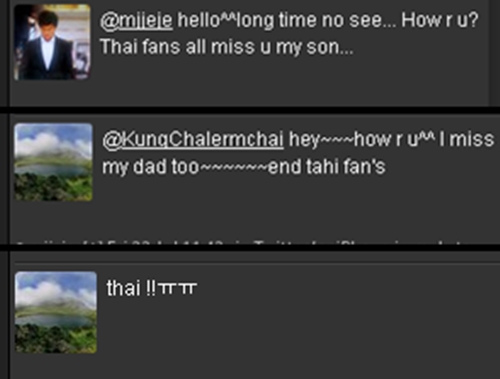Viewport: 500px width, 379px height.
Task: Click the cut-off timestamp line under second tweet
Action: (x=240, y=242)
